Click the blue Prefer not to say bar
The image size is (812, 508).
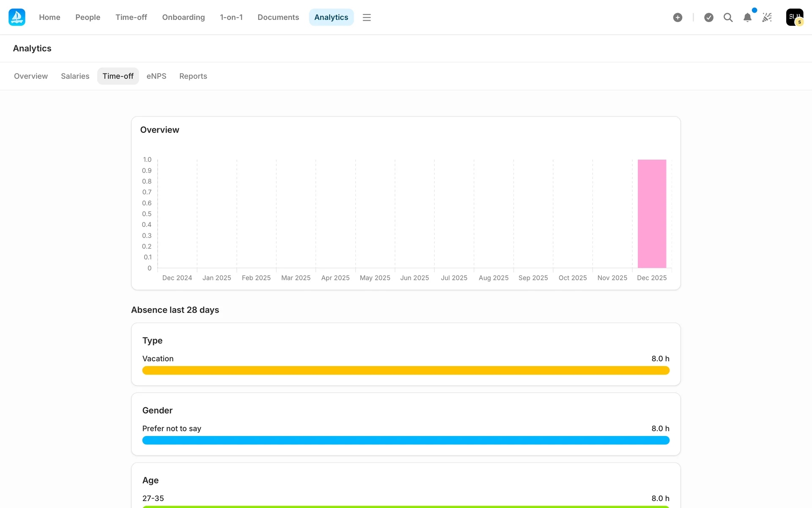(406, 440)
